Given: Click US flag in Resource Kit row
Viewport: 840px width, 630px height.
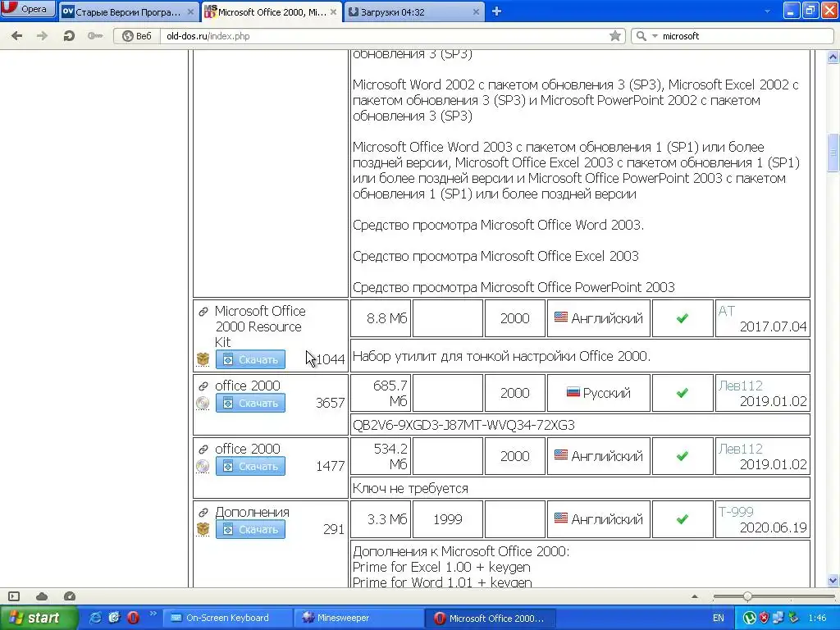Looking at the screenshot, I should [561, 317].
